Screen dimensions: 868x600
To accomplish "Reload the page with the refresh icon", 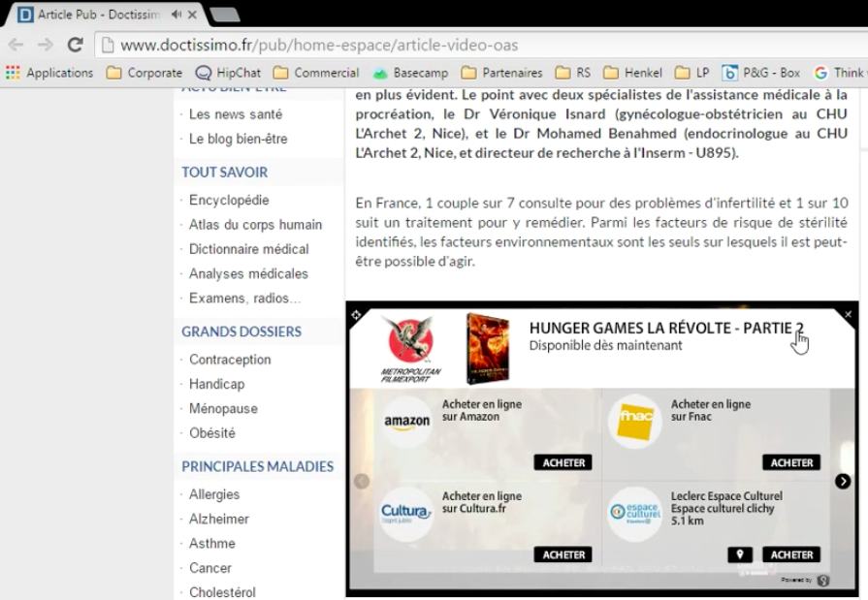I will coord(76,45).
